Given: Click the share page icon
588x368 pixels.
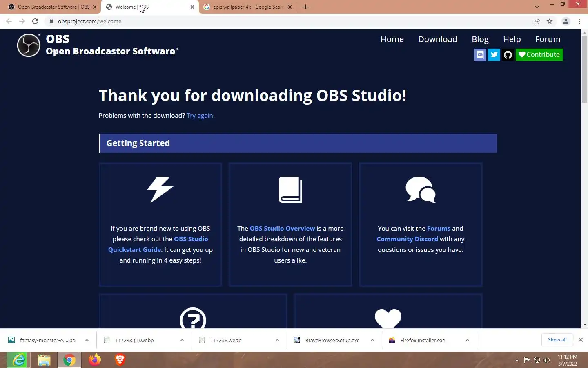Looking at the screenshot, I should pyautogui.click(x=537, y=21).
